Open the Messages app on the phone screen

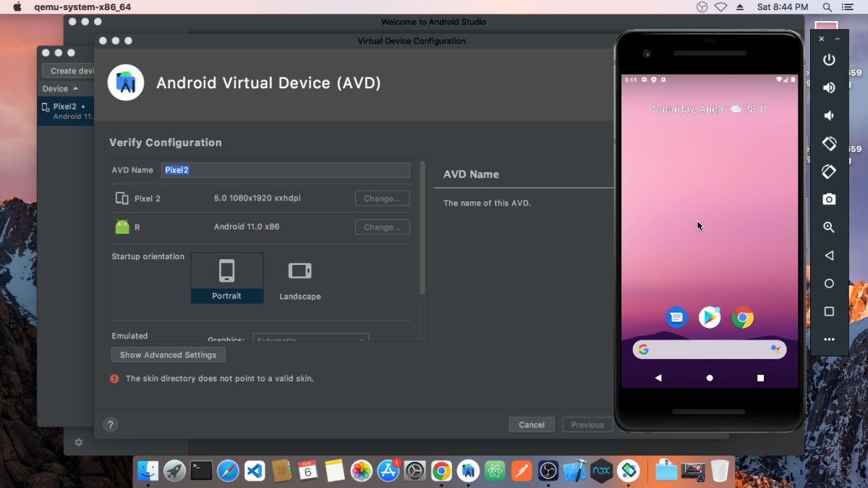pyautogui.click(x=676, y=317)
